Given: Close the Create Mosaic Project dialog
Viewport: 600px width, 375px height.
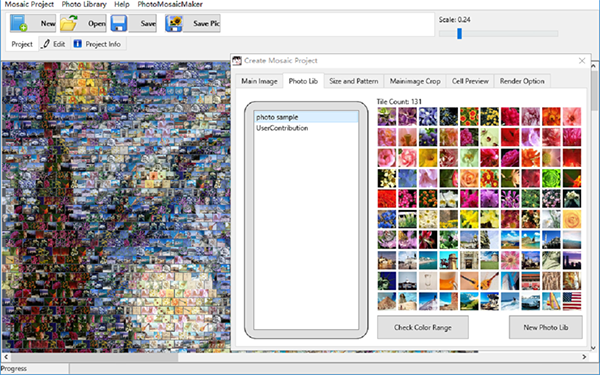Looking at the screenshot, I should pyautogui.click(x=582, y=60).
